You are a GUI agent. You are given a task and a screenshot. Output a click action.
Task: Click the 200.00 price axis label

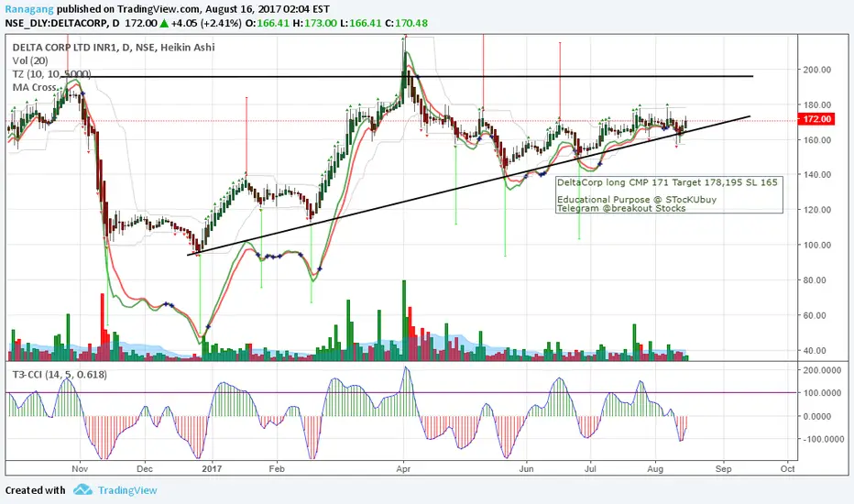point(817,70)
